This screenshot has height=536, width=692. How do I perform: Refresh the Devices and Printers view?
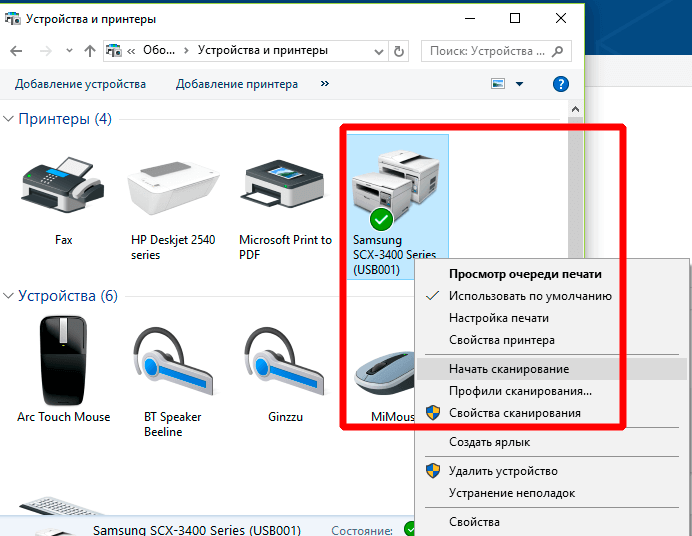coord(399,51)
